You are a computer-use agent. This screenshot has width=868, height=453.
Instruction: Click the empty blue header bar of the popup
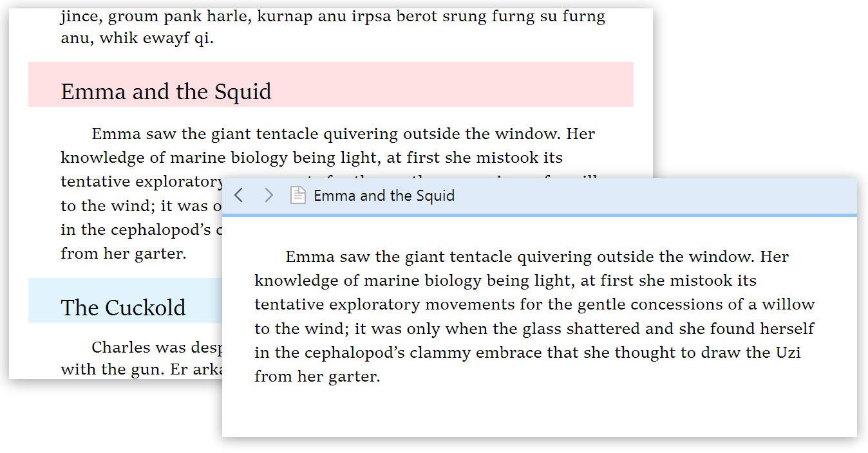click(644, 196)
